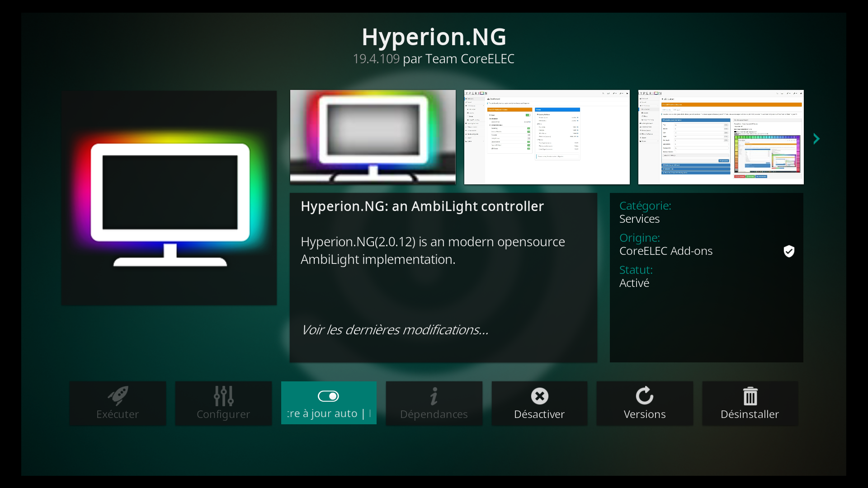
Task: Click the 'Hyperion.NG: an AmbiLight controller' heading
Action: point(422,206)
